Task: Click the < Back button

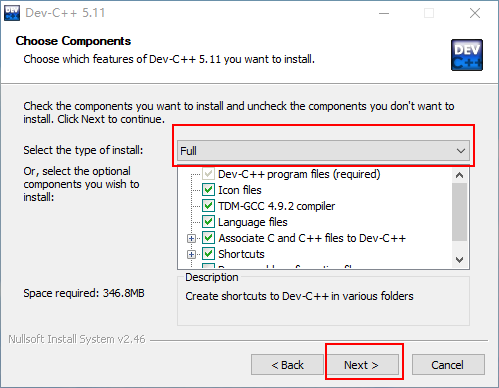Action: click(x=287, y=365)
